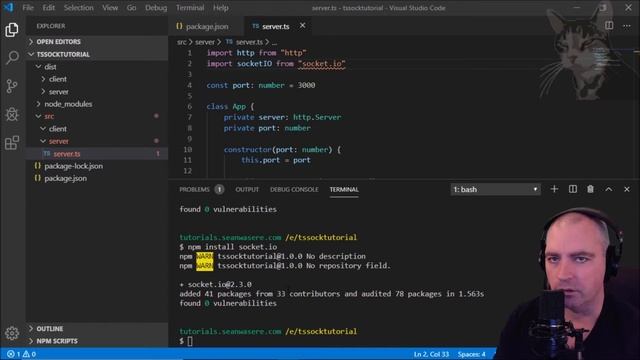Open the Debug menu
The image size is (640, 360).
point(156,8)
